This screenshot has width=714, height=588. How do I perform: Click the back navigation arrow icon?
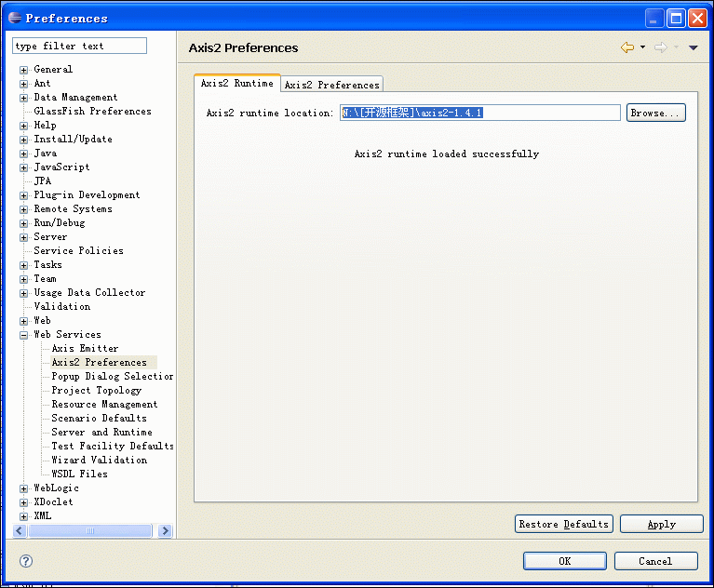[627, 47]
